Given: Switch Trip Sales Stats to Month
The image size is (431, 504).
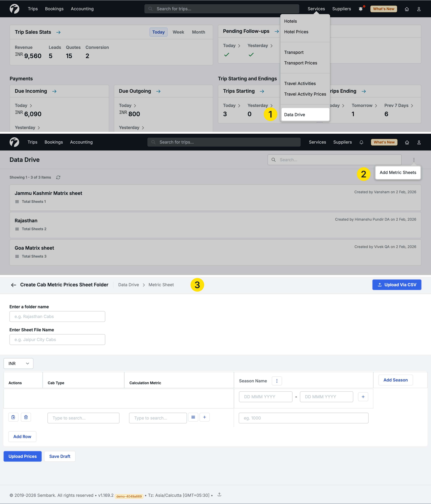Looking at the screenshot, I should pyautogui.click(x=198, y=32).
